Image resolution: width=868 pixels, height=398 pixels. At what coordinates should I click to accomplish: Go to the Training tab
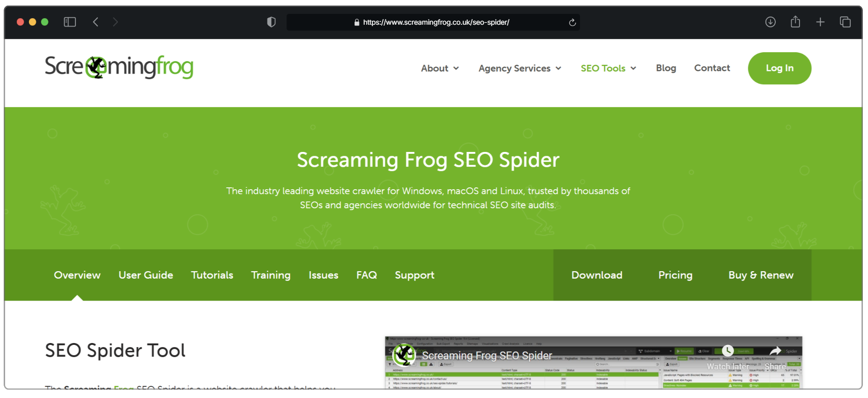pyautogui.click(x=271, y=275)
